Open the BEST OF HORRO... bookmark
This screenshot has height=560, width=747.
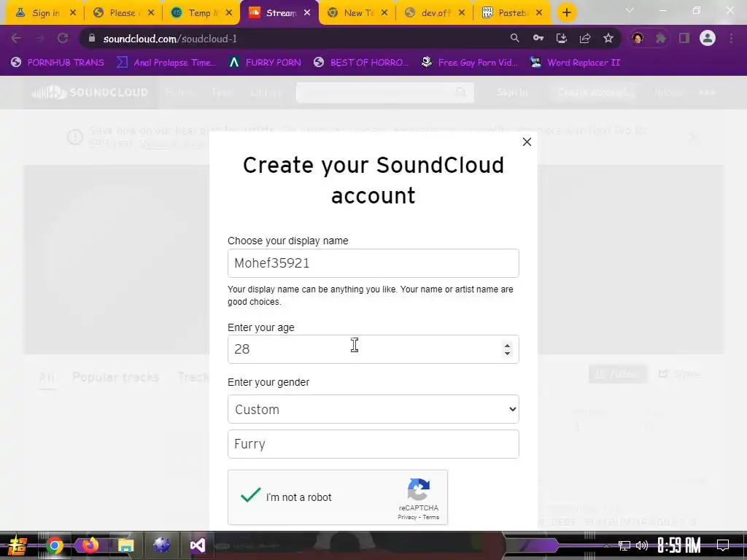(x=361, y=63)
